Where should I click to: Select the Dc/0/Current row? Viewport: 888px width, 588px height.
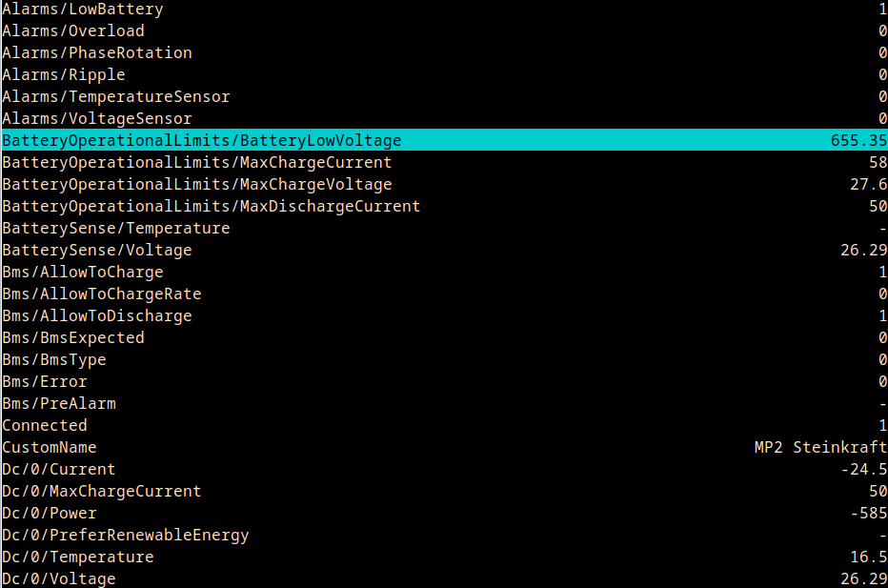tap(59, 470)
